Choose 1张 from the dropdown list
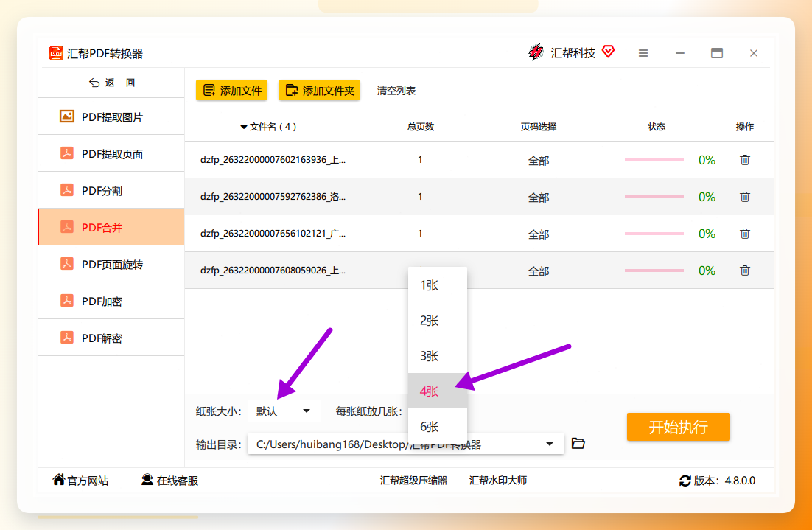812x530 pixels. point(438,285)
